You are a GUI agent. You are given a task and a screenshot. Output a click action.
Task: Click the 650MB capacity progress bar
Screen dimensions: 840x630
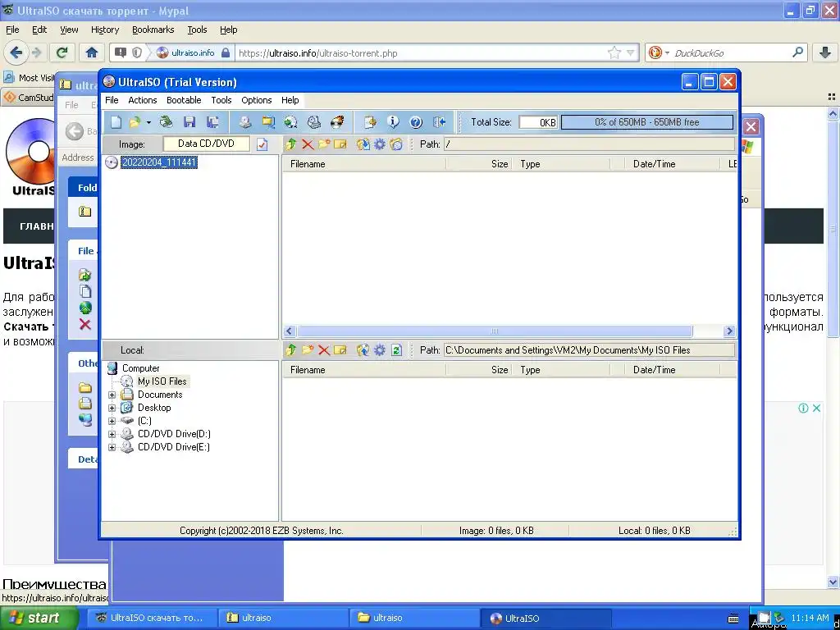(646, 122)
